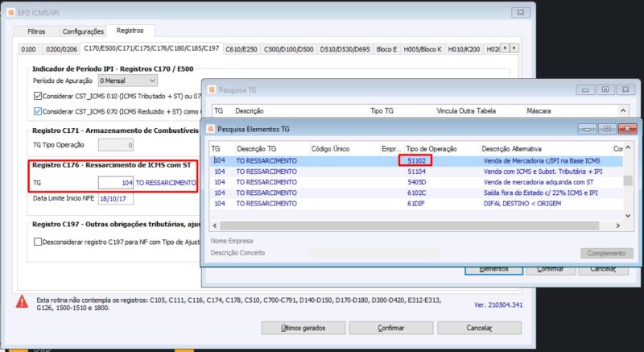Click Tipo TG header in Pesquisa TG
Viewport: 644px width, 352px height.
pos(401,111)
